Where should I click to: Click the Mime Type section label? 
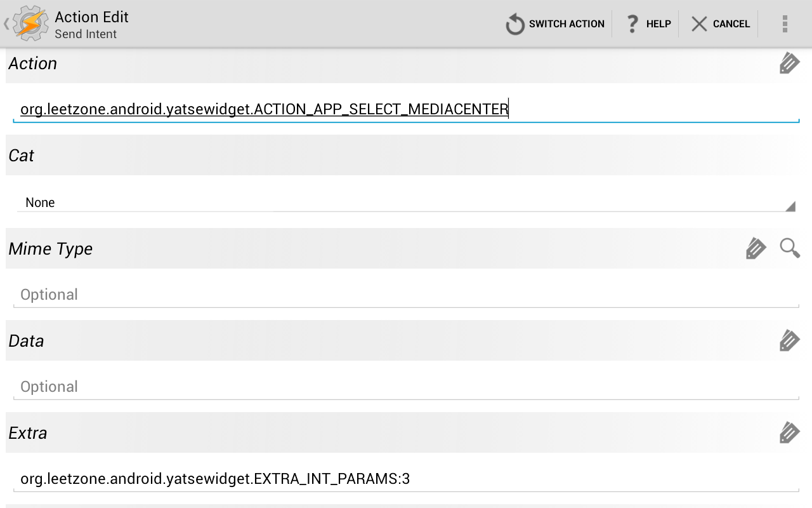[x=51, y=249]
